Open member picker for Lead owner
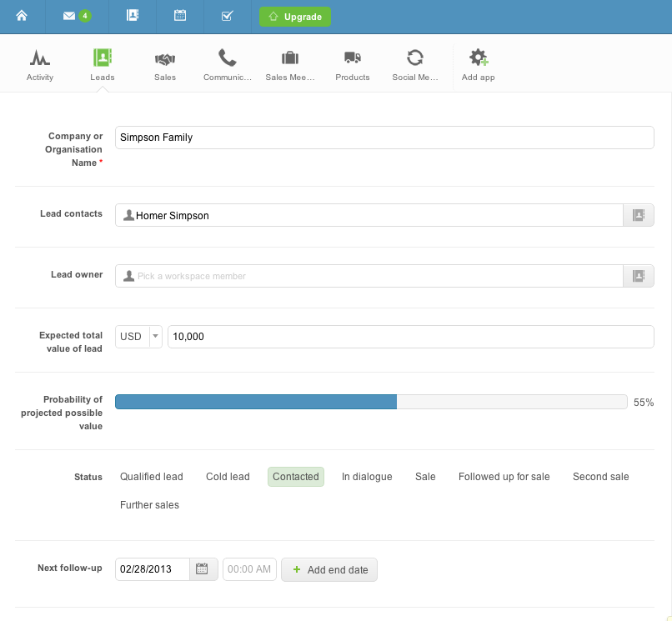Screen dimensions: 672x621 click(x=639, y=276)
